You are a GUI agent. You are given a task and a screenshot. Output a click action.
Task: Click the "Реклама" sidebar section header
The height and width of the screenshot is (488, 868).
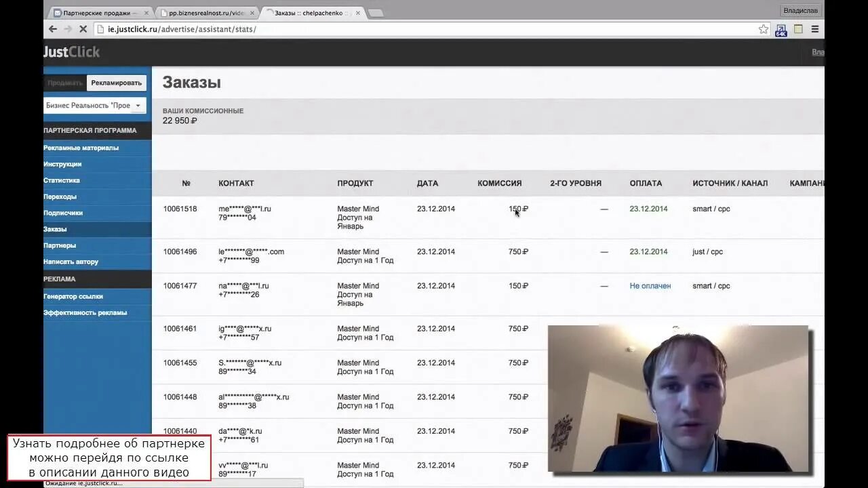[60, 279]
